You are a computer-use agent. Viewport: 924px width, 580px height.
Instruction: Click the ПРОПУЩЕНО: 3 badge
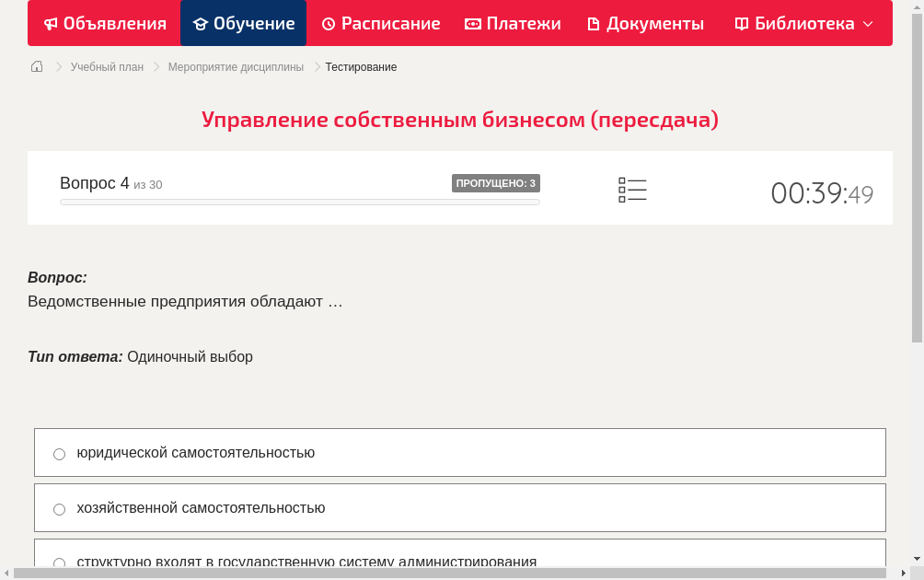495,183
